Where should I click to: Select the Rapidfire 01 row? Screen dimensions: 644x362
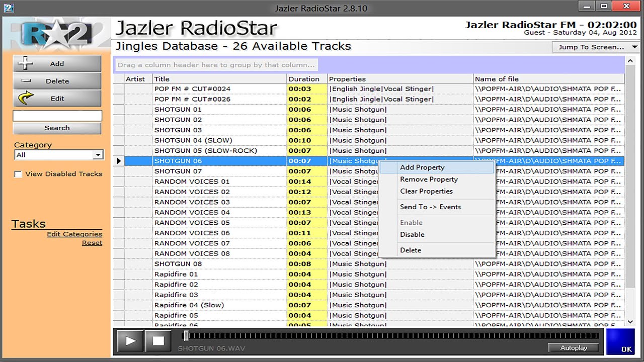coord(368,275)
